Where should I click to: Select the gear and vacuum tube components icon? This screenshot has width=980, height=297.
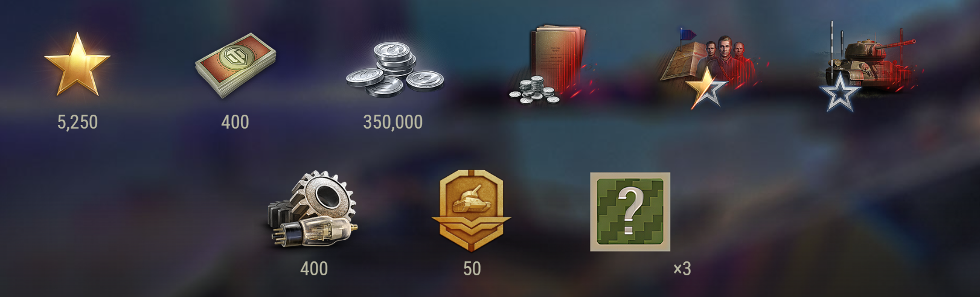click(313, 209)
